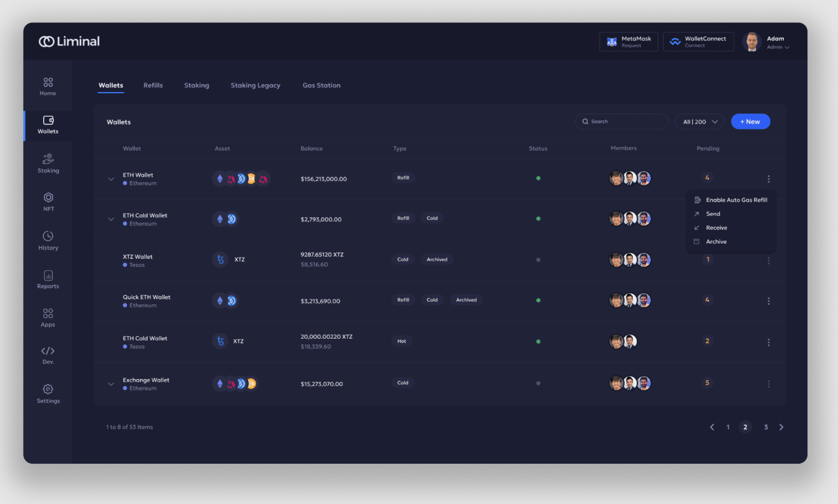
Task: Open Settings in the sidebar
Action: [48, 394]
